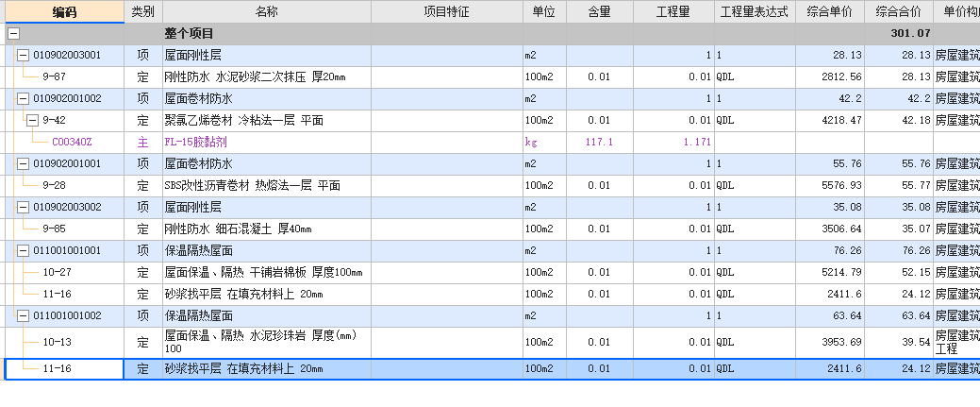Viewport: 980px width, 407px height.
Task: Select 项目特征 cell of row 010902003002
Action: click(447, 207)
